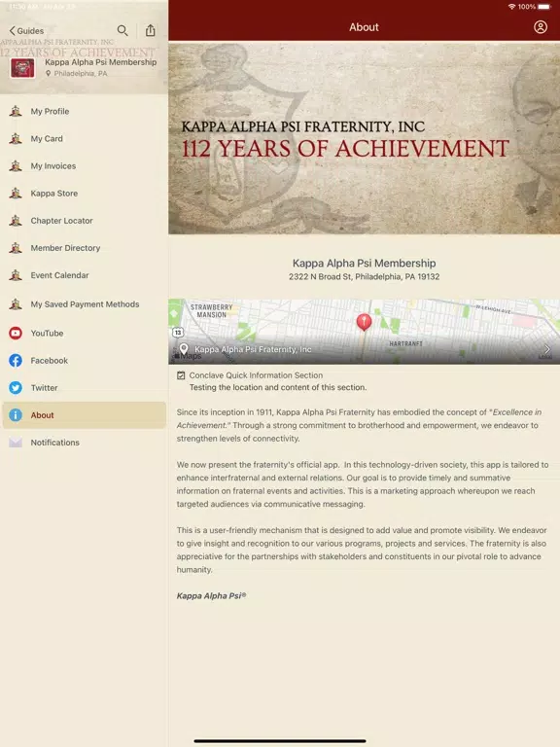The width and height of the screenshot is (560, 747).
Task: Tap the Route 13 shield on map
Action: pyautogui.click(x=178, y=332)
